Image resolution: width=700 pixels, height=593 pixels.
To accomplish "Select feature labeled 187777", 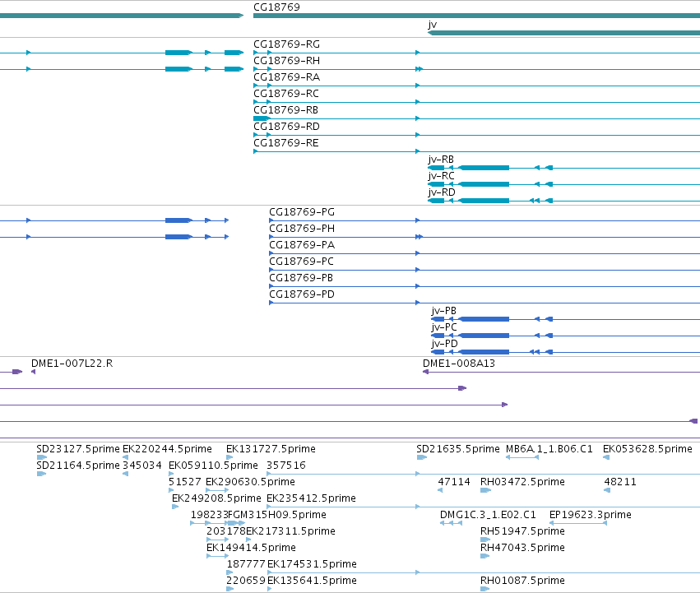I will click(x=246, y=564).
